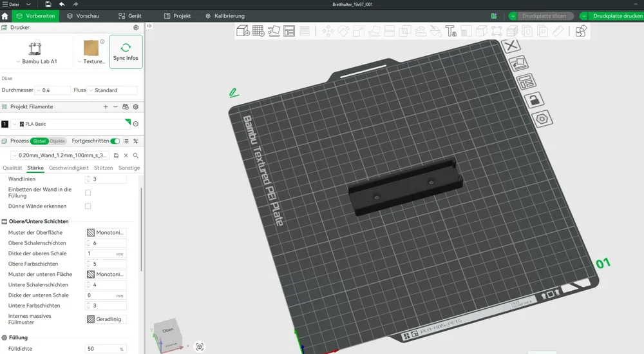Switch process scope to Objekte
The image size is (644, 354).
57,141
